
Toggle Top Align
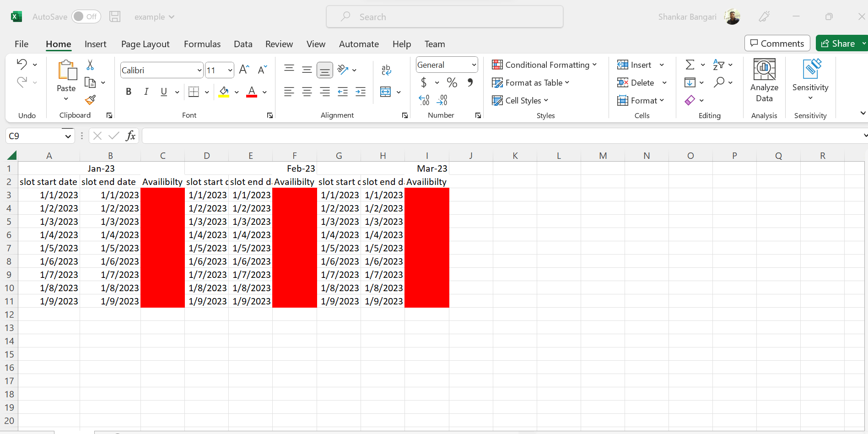tap(289, 69)
